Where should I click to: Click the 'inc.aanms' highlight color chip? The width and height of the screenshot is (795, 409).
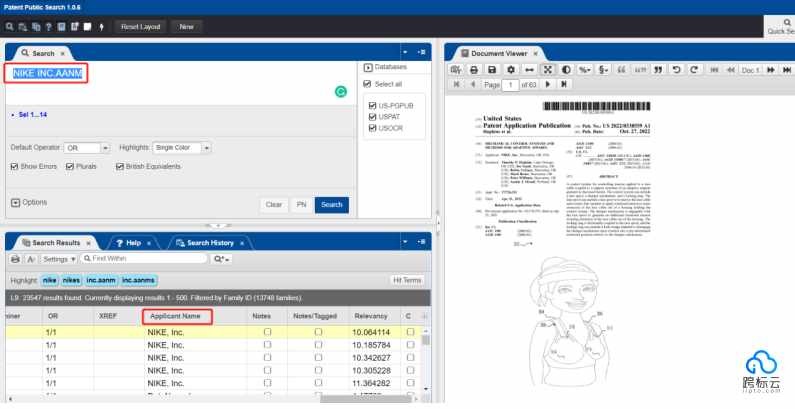pos(138,280)
